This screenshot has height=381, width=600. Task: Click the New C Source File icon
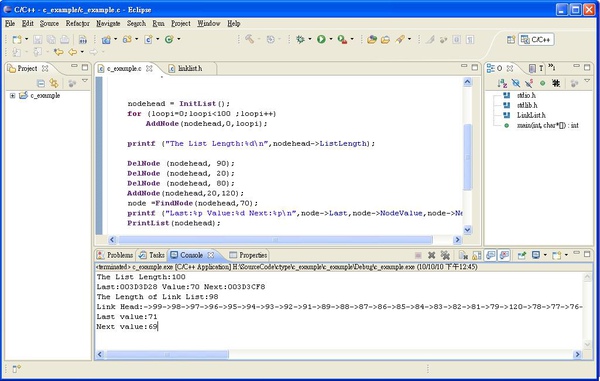(148, 39)
